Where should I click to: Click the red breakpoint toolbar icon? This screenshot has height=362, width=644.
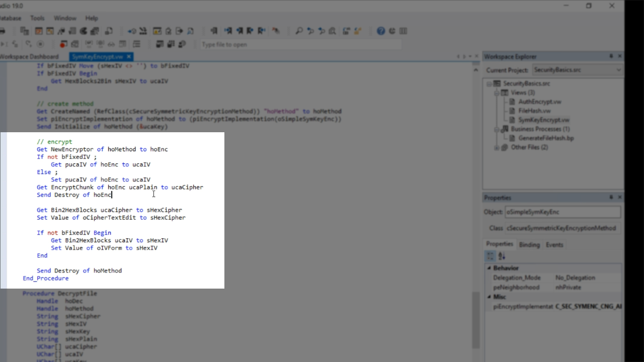coord(63,44)
